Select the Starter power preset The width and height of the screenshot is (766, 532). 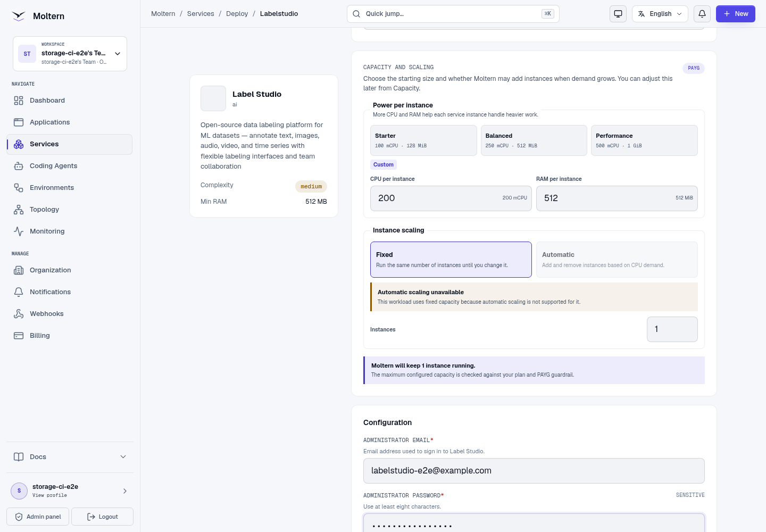(x=423, y=140)
